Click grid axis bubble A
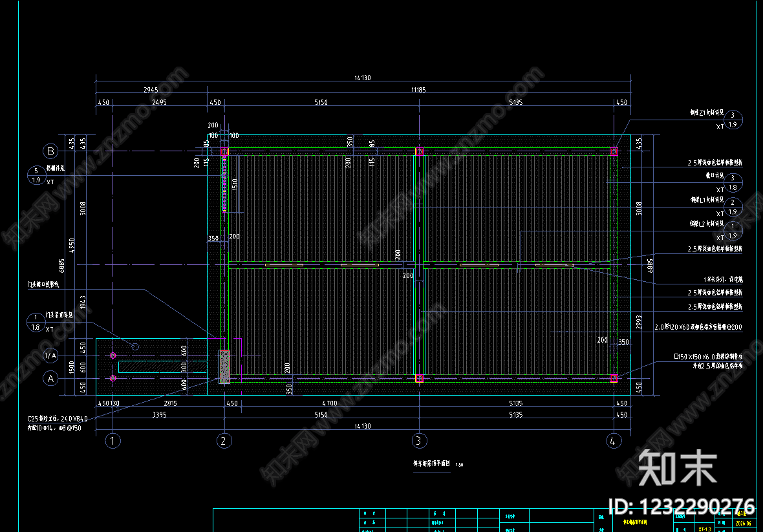The image size is (763, 532). pyautogui.click(x=50, y=378)
